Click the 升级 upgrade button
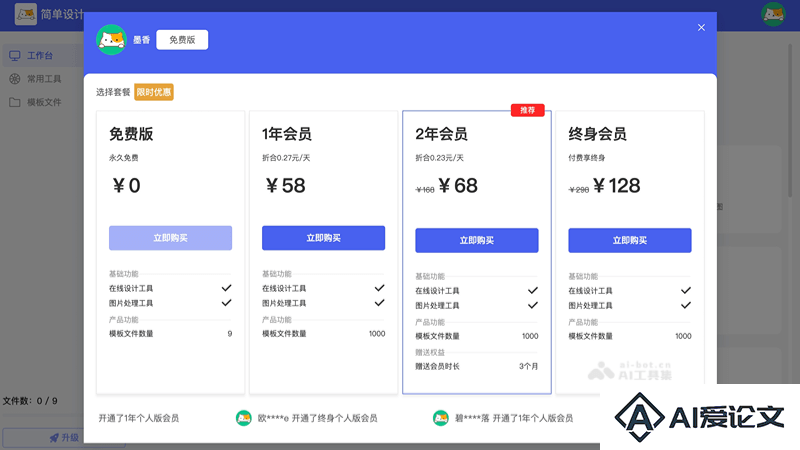The image size is (800, 450). 64,438
